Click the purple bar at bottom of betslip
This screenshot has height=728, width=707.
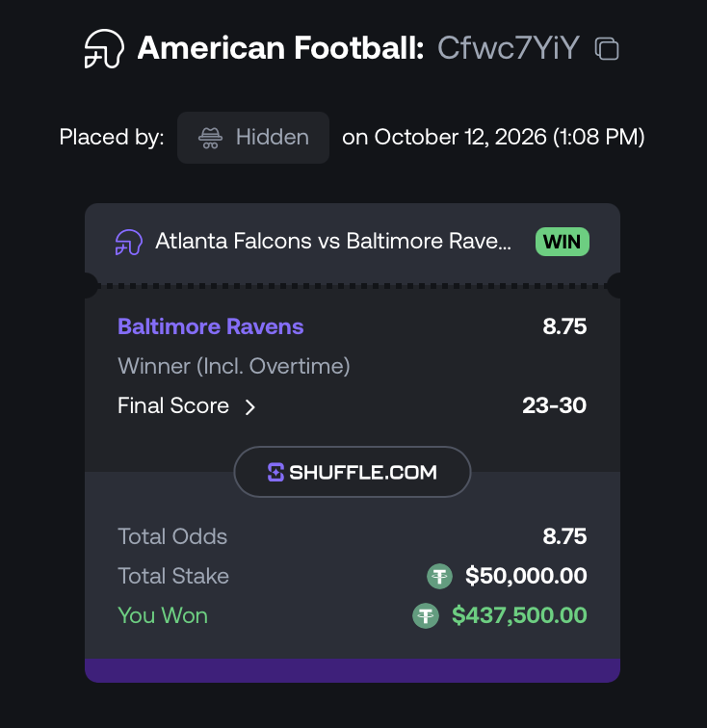353,670
